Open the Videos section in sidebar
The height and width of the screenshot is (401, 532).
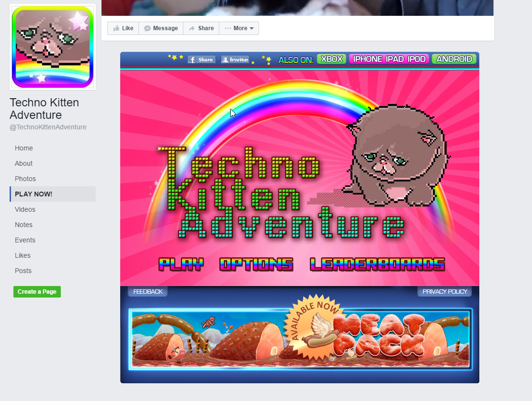[25, 209]
